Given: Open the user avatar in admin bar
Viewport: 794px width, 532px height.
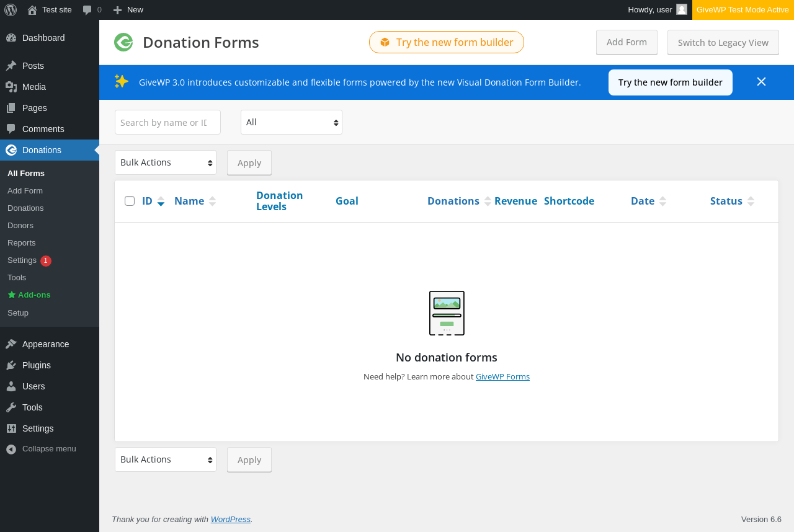Looking at the screenshot, I should coord(682,10).
